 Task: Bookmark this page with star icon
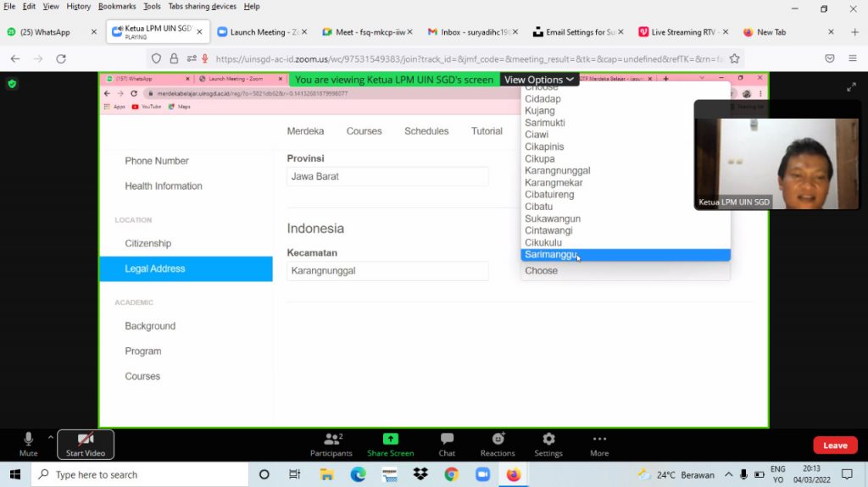[735, 59]
